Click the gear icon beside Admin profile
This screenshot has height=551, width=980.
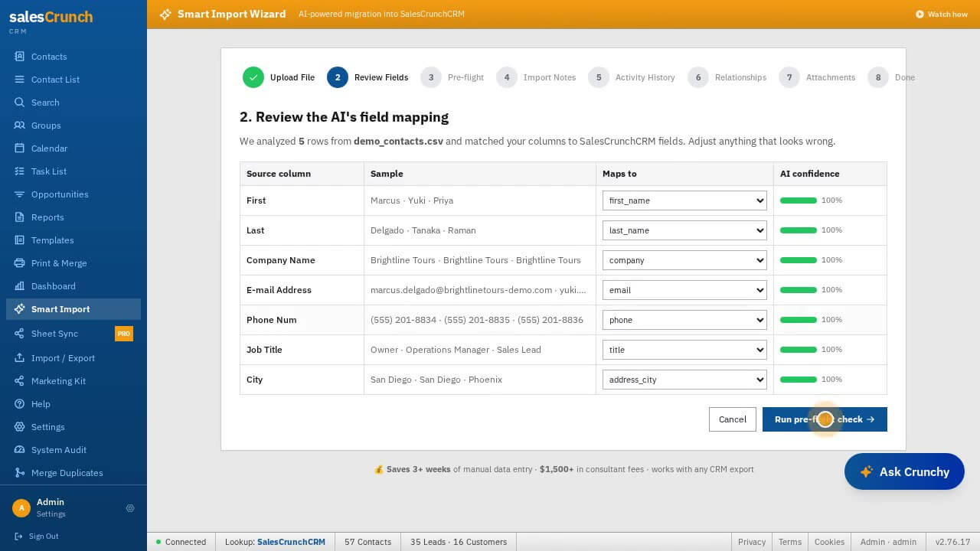click(x=130, y=508)
